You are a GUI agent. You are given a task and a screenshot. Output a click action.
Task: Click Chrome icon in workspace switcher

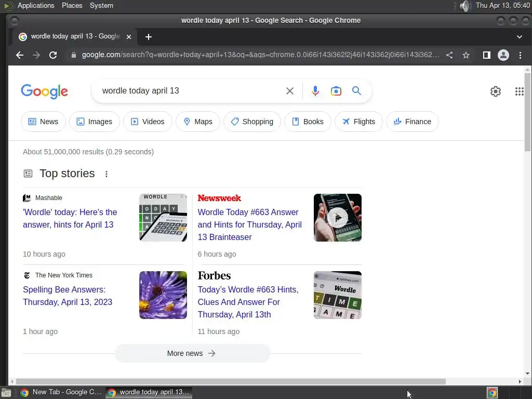pyautogui.click(x=493, y=393)
